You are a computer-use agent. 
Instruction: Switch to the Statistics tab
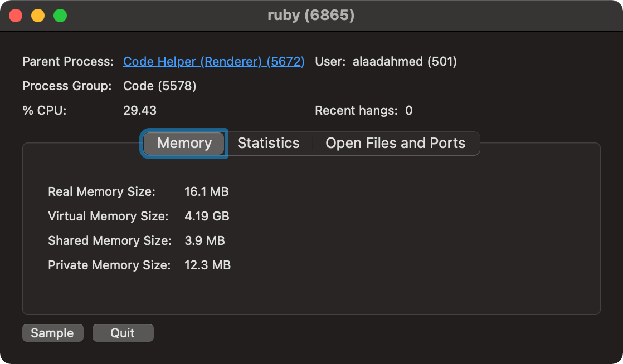click(x=268, y=143)
